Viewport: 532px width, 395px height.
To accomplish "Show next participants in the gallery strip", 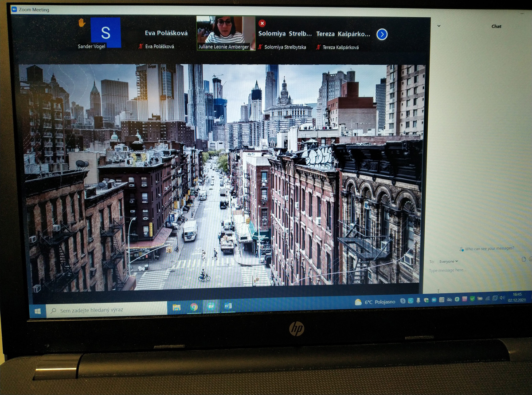I will click(382, 34).
